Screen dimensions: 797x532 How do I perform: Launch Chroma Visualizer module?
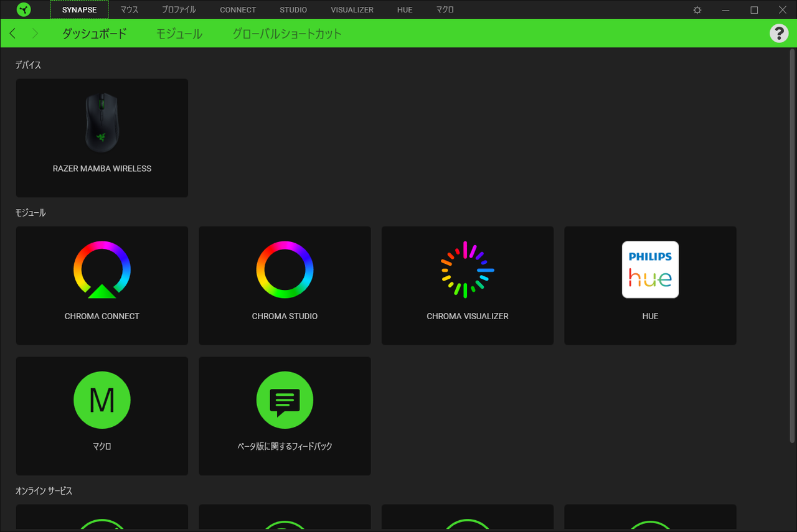(x=468, y=286)
